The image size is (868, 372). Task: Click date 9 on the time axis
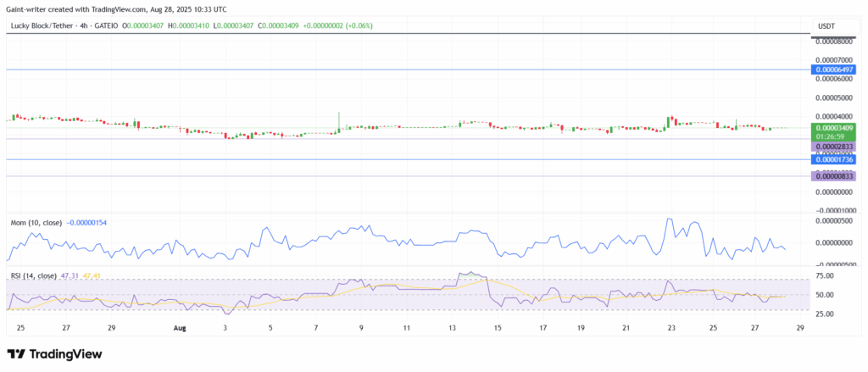coord(361,328)
